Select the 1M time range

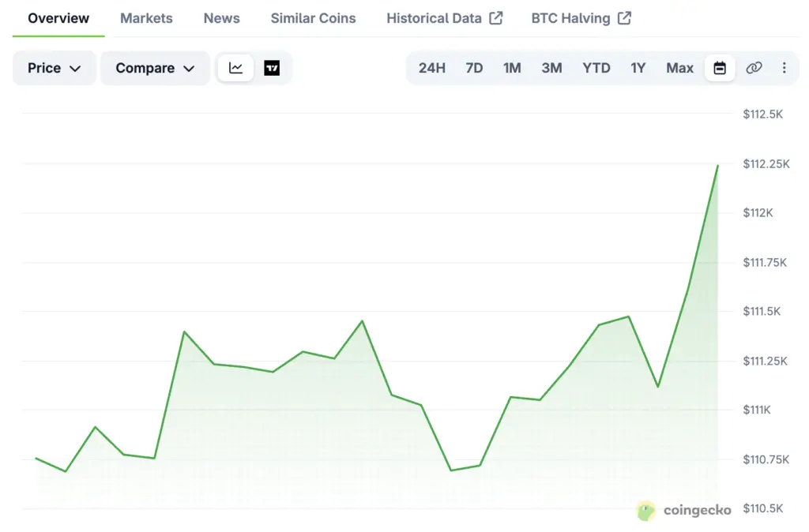[x=512, y=68]
